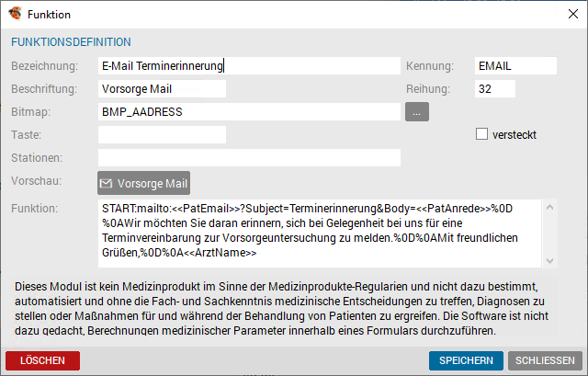Click the red LÖSCHEN button
588x376 pixels.
coord(43,360)
